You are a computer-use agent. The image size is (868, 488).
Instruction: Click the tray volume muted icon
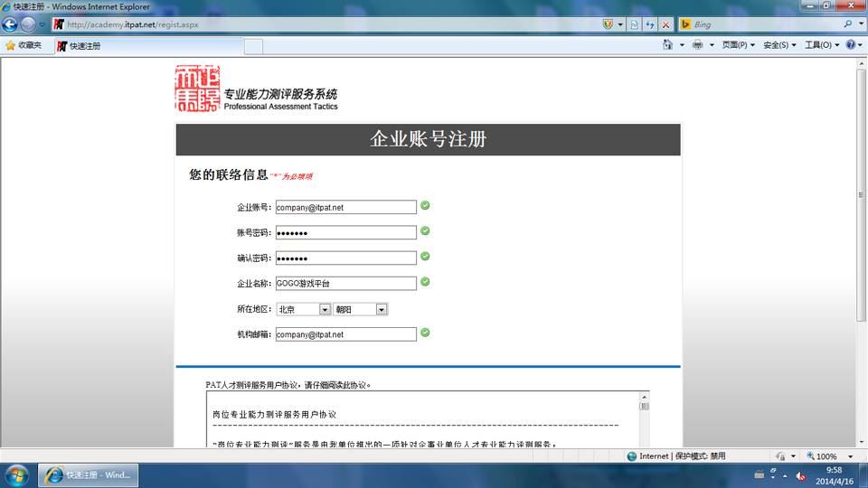click(800, 476)
